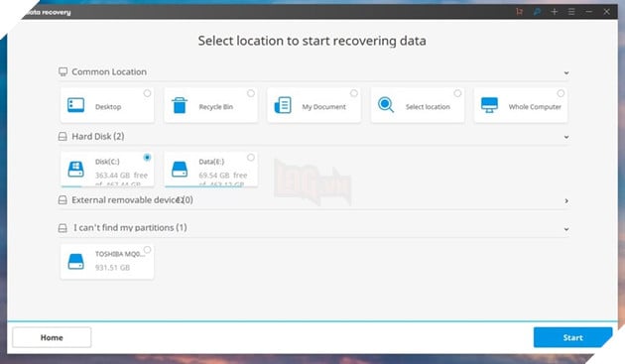
Task: Click the 931.51 GB size text
Action: [112, 267]
